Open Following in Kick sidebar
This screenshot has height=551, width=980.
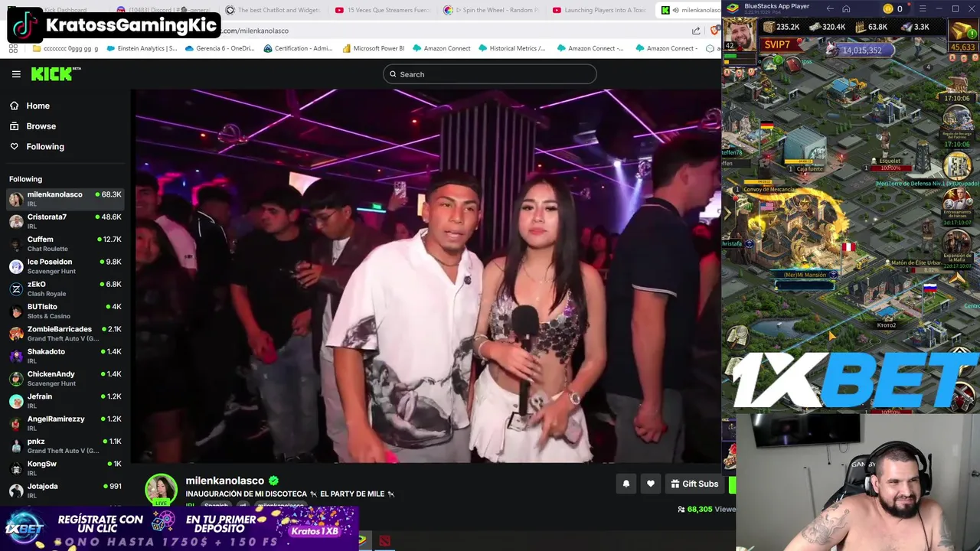pos(45,146)
